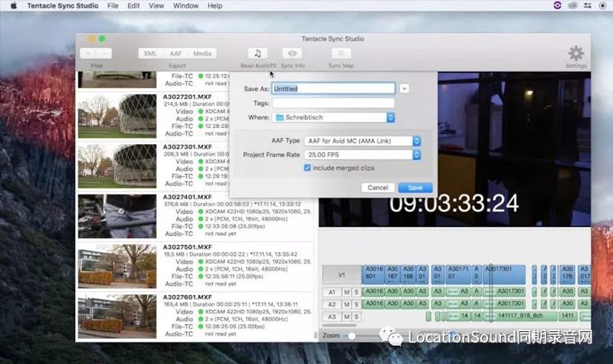Export as XML button

(x=150, y=54)
